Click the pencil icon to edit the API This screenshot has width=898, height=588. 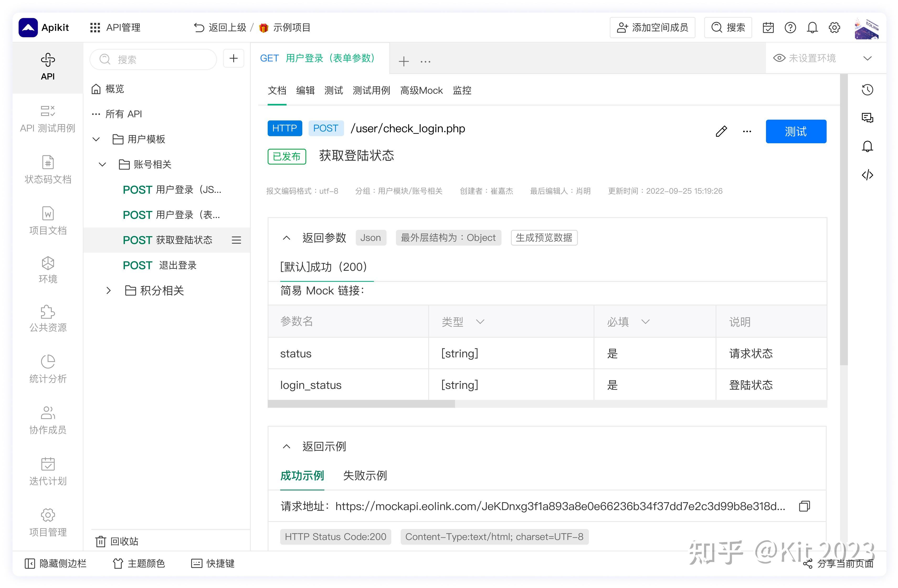(721, 131)
